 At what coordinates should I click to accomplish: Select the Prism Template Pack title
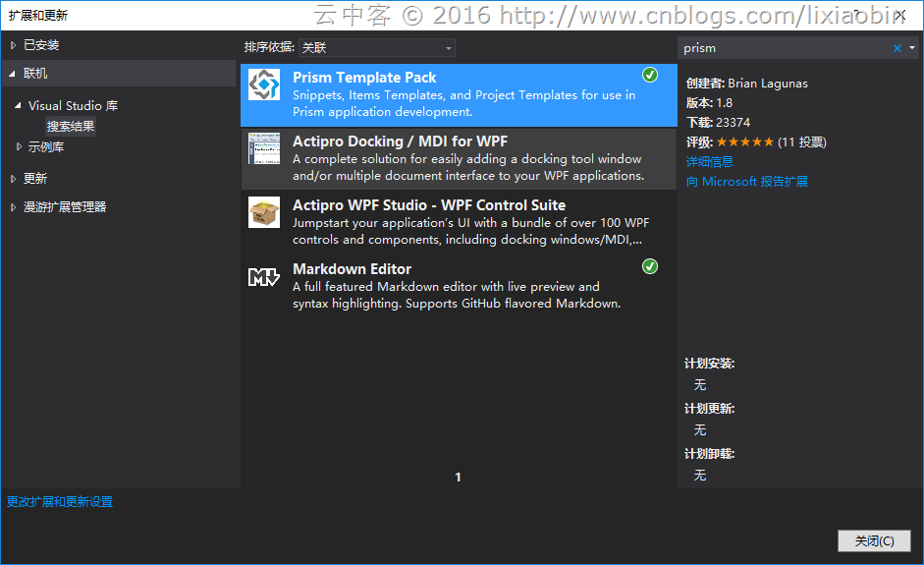[x=364, y=78]
